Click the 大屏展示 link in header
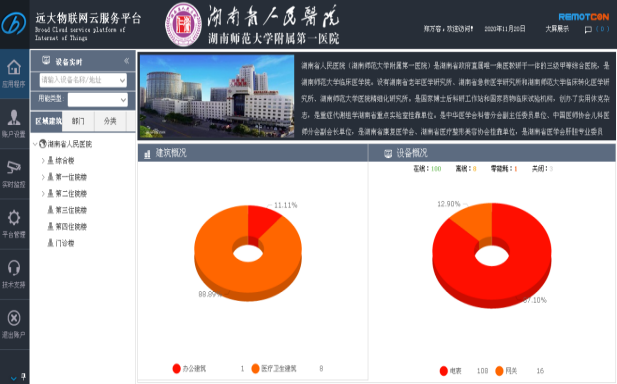Image resolution: width=617 pixels, height=384 pixels. (x=557, y=29)
